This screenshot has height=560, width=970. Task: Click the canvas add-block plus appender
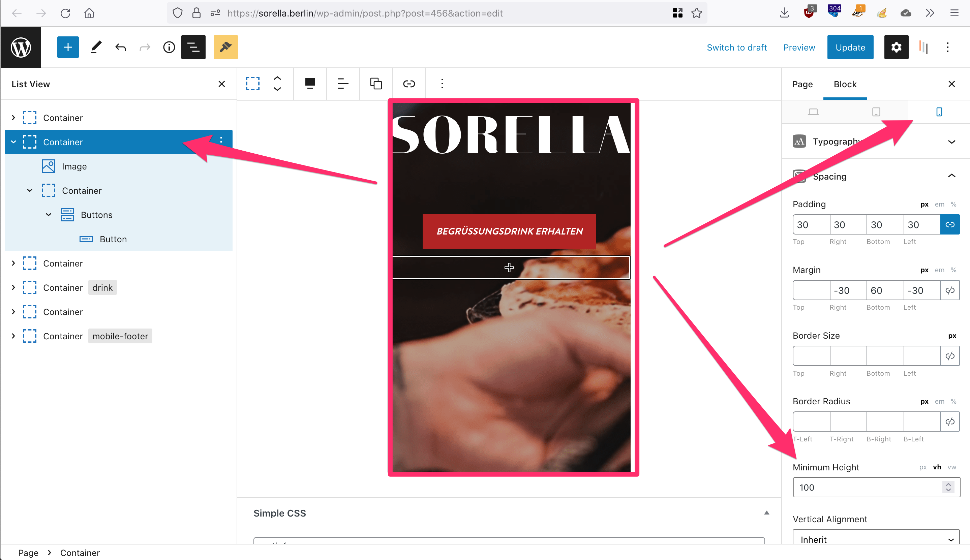[509, 267]
